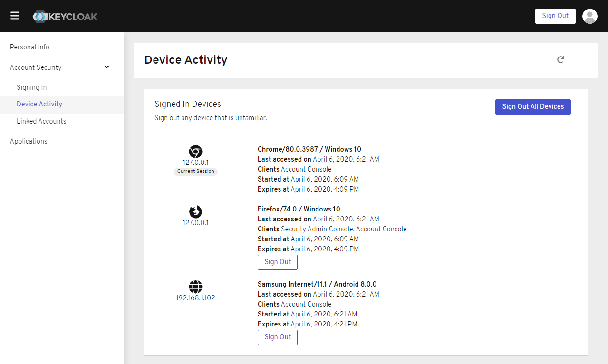
Task: Open Linked Accounts page
Action: (41, 121)
